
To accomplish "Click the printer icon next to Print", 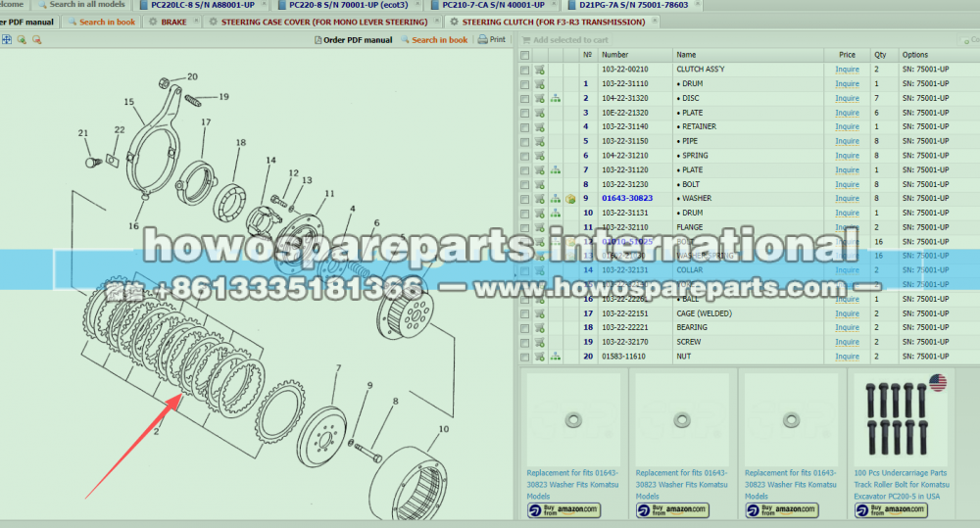I will point(482,39).
